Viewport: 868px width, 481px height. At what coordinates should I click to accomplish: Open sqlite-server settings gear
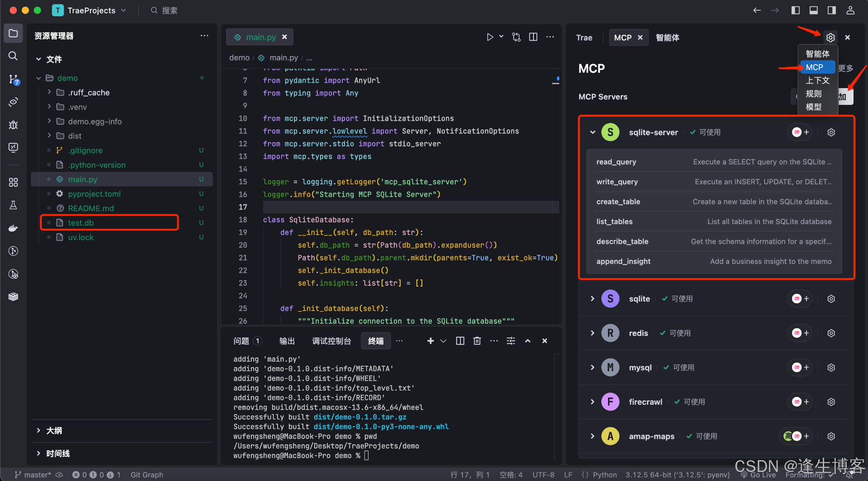(x=831, y=132)
